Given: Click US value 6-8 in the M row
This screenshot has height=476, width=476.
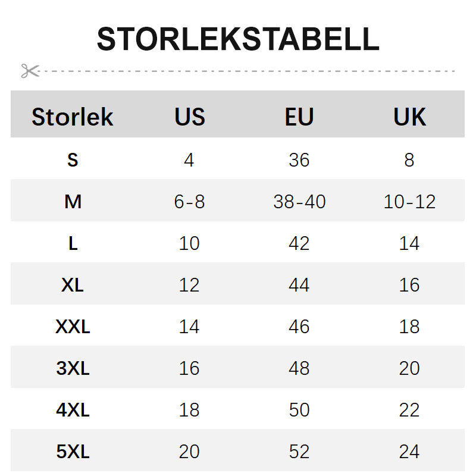Looking at the screenshot, I should pyautogui.click(x=189, y=202).
